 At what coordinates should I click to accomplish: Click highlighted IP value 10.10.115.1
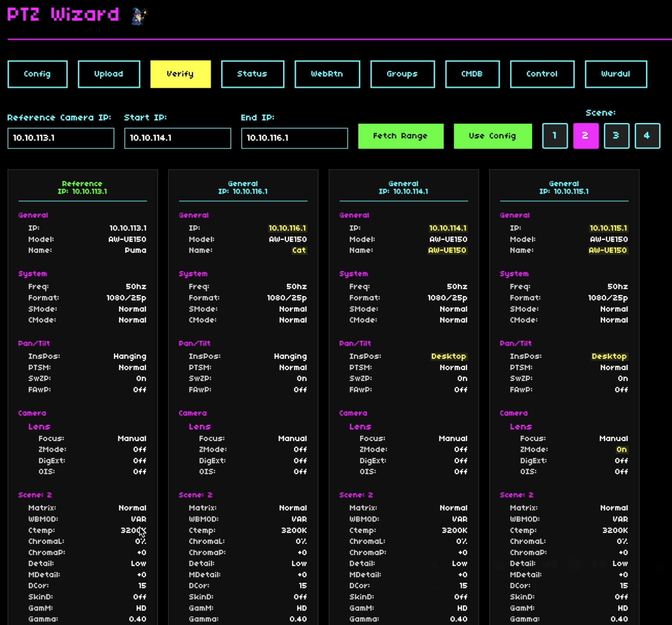[x=608, y=228]
